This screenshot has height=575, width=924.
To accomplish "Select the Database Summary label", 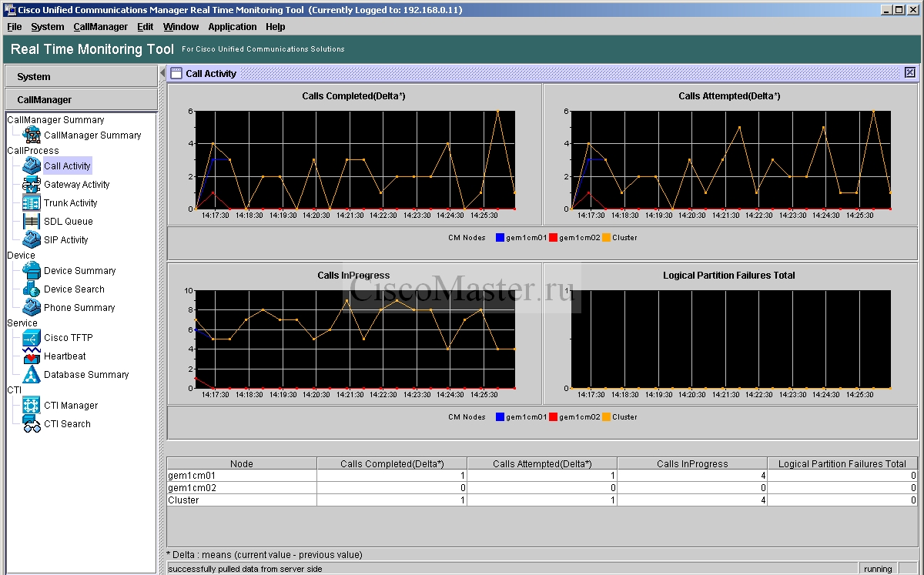I will click(x=86, y=375).
